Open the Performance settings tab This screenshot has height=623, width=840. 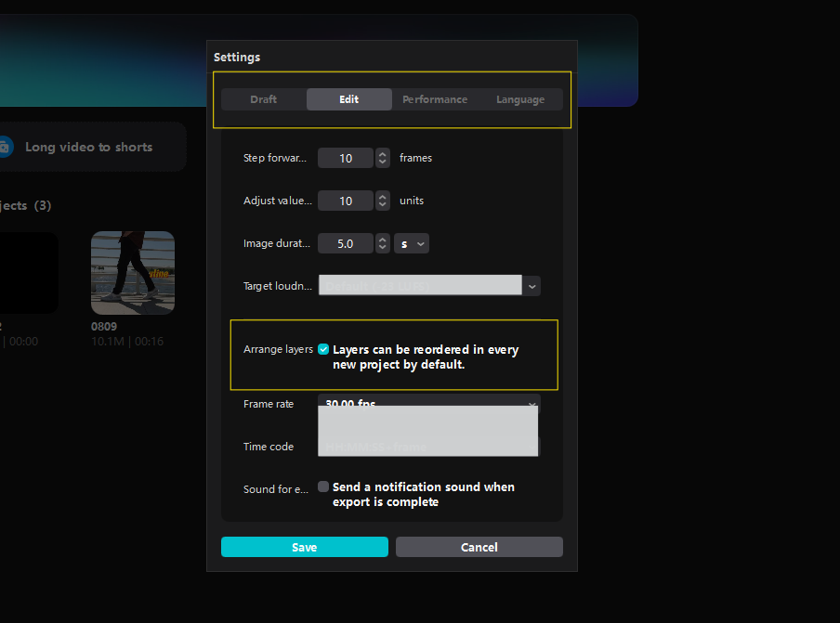coord(435,99)
